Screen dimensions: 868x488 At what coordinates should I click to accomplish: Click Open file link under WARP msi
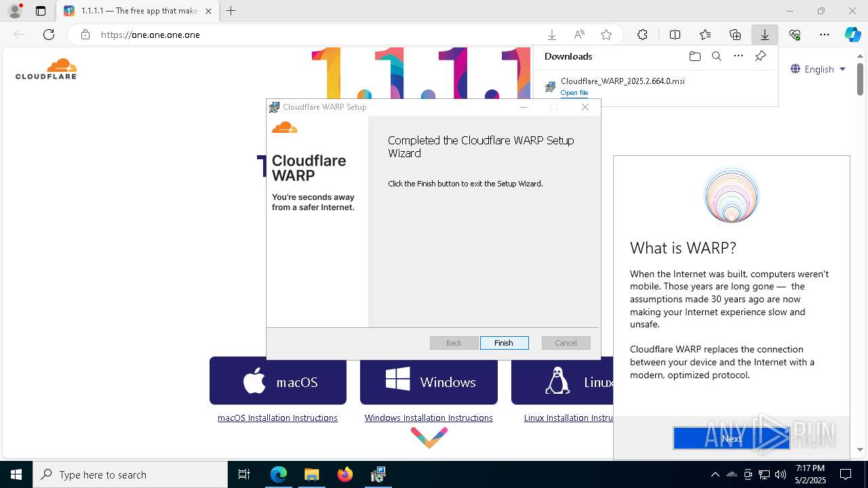point(574,93)
